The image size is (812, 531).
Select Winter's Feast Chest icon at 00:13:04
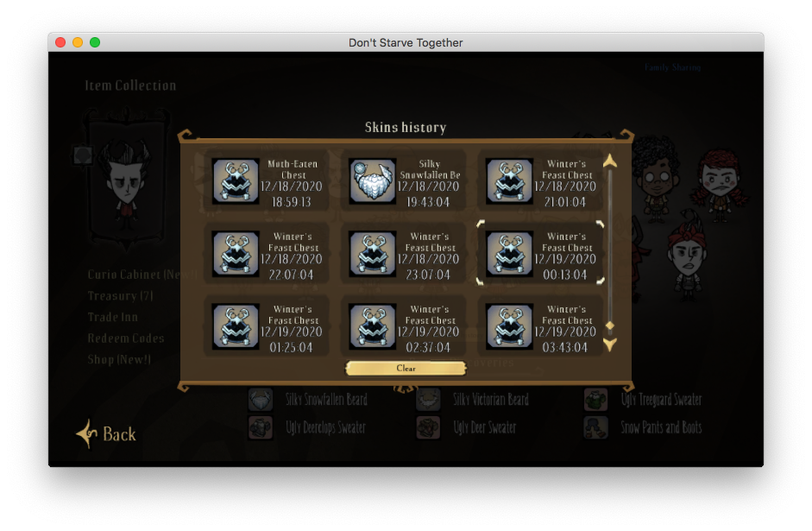point(509,253)
